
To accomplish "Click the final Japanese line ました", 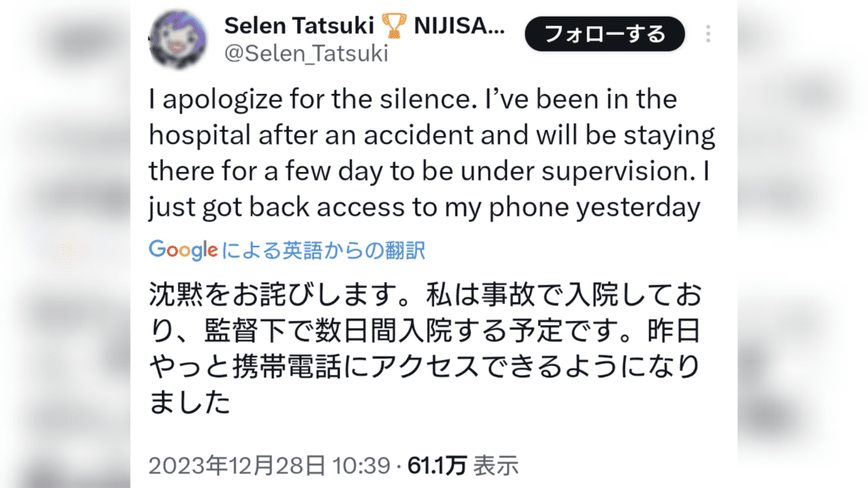I will (x=190, y=403).
